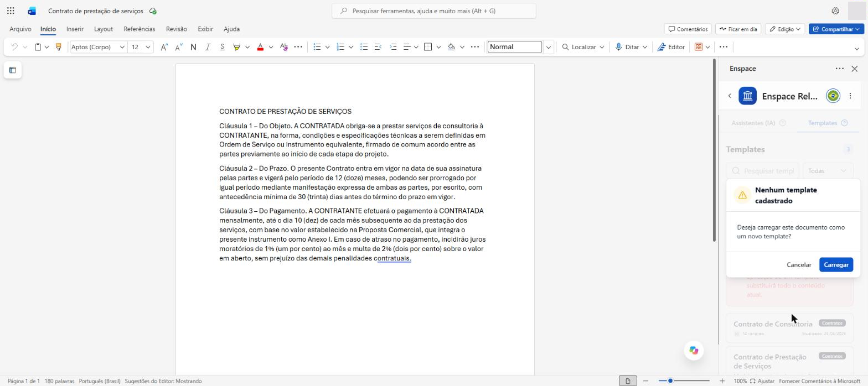
Task: Click the Carregar button
Action: 836,265
